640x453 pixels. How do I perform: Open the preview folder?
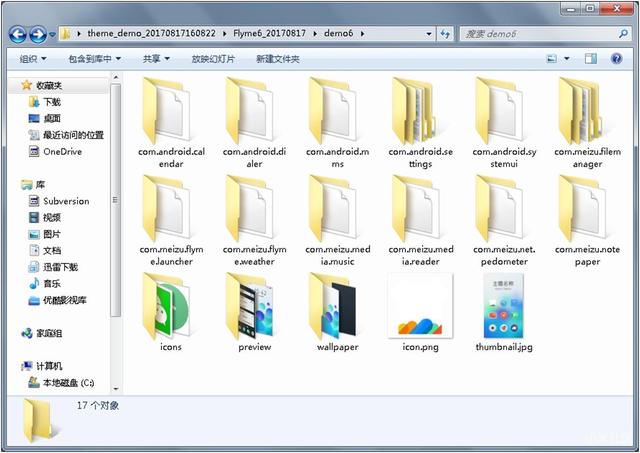254,312
